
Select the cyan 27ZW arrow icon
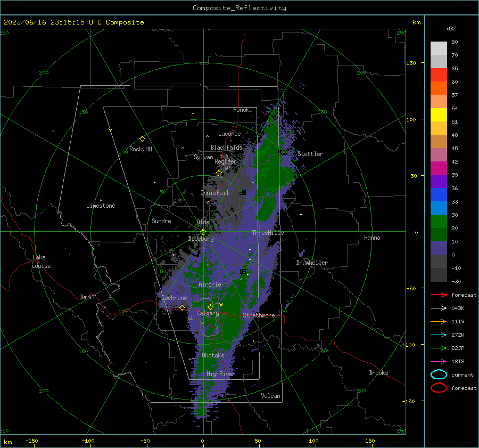point(439,335)
